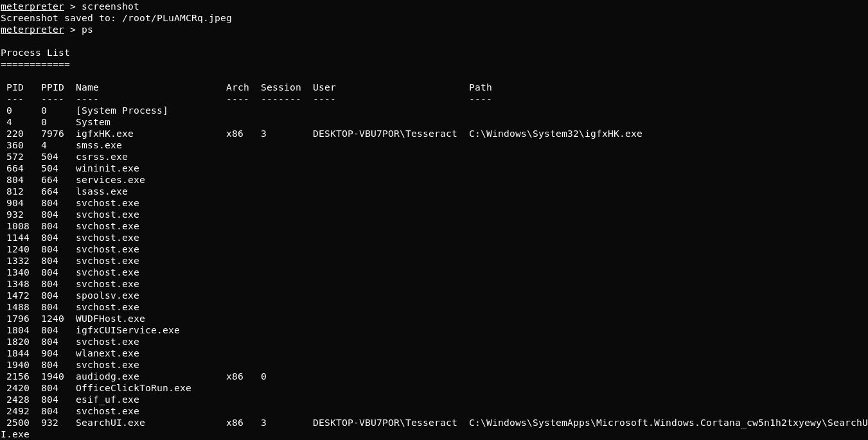Screen dimensions: 868x440
Task: Select the esif_uf.exe process entry
Action: click(x=107, y=400)
